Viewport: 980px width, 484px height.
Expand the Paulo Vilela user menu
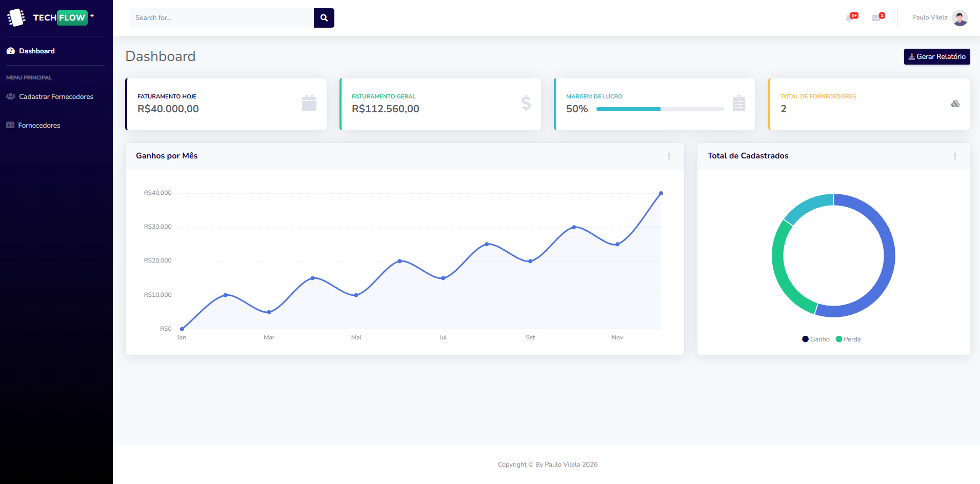tap(929, 17)
